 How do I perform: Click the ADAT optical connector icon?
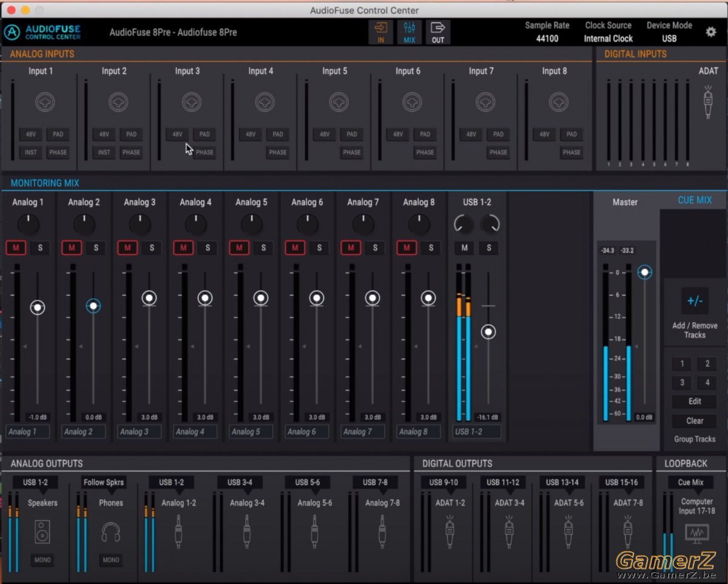tap(708, 101)
